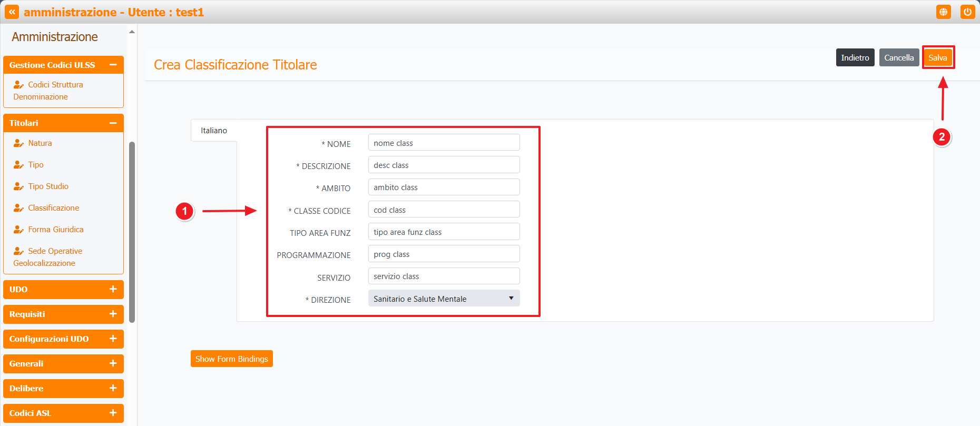Expand the Delibere section

113,389
